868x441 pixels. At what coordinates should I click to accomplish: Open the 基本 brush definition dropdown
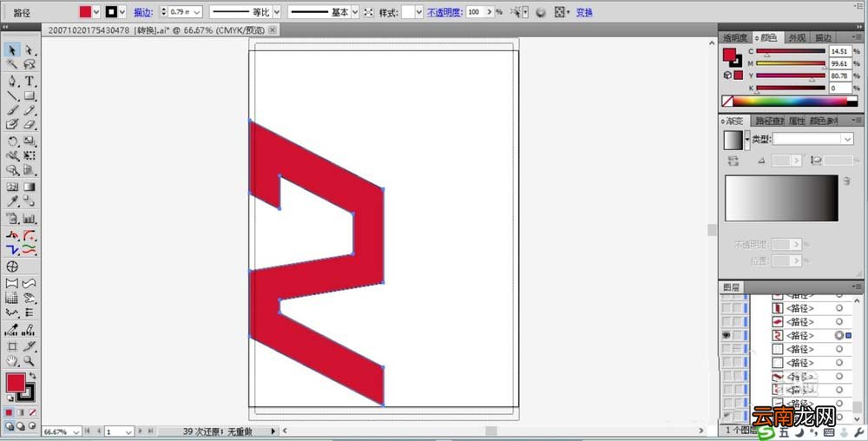pyautogui.click(x=355, y=11)
